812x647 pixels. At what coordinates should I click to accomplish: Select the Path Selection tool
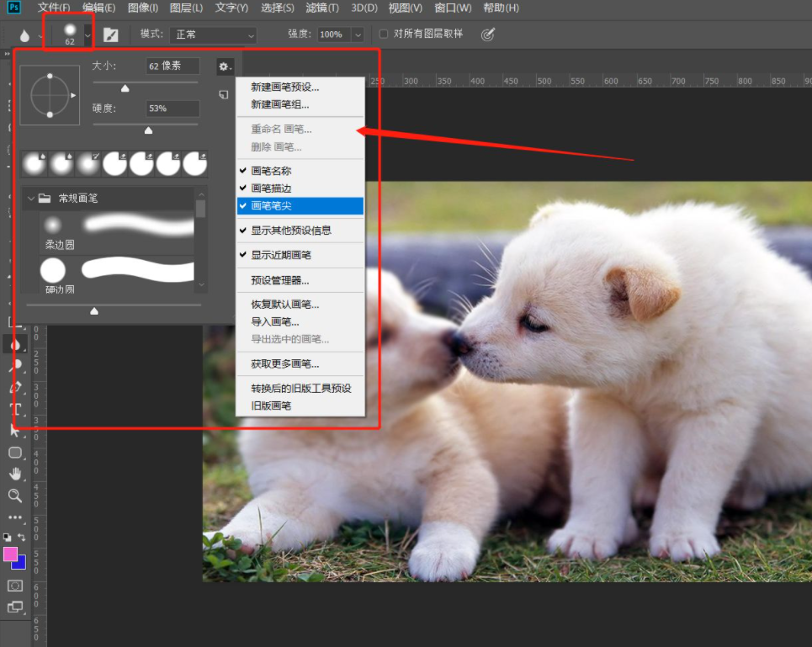click(x=15, y=431)
